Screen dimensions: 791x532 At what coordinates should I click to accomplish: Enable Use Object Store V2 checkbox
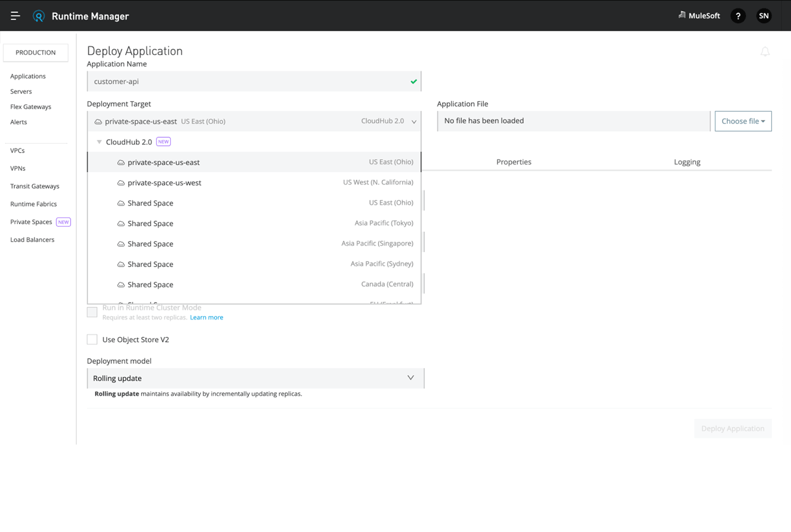[92, 339]
